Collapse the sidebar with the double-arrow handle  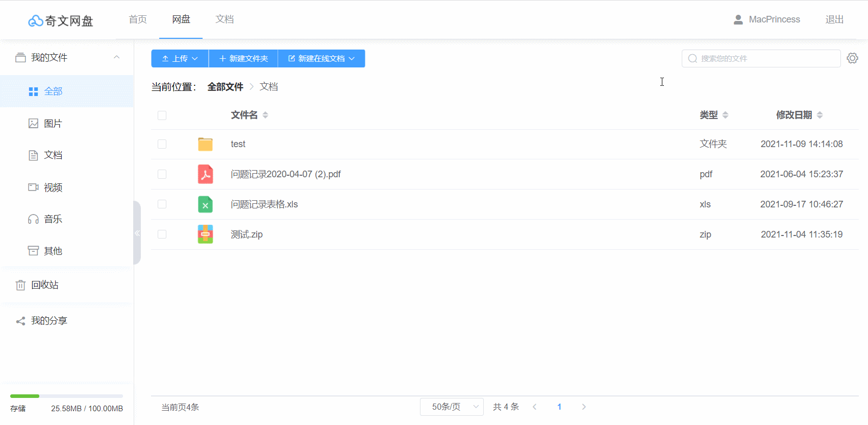(137, 233)
